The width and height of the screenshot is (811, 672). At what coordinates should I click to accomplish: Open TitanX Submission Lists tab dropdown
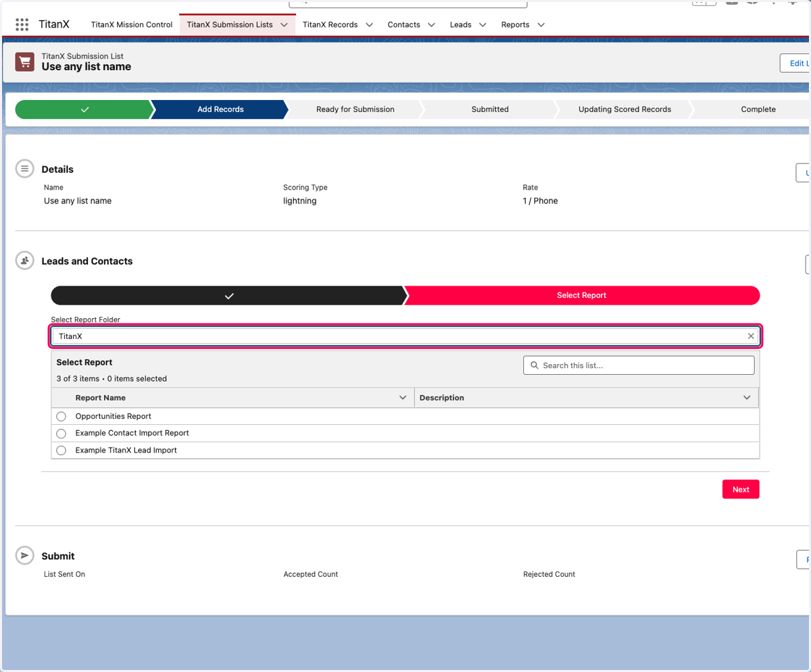tap(285, 24)
